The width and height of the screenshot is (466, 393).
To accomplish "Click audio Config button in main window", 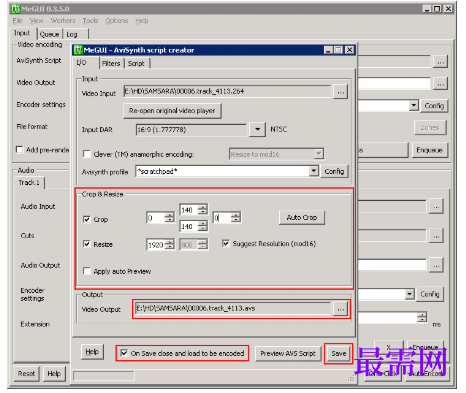I will click(x=430, y=294).
